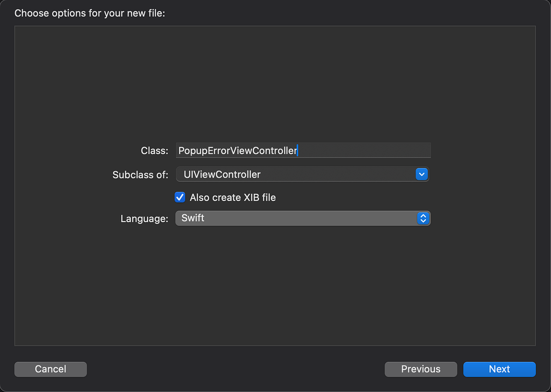Click the Choose options heading text
Screen dimensions: 551x392
(90, 13)
